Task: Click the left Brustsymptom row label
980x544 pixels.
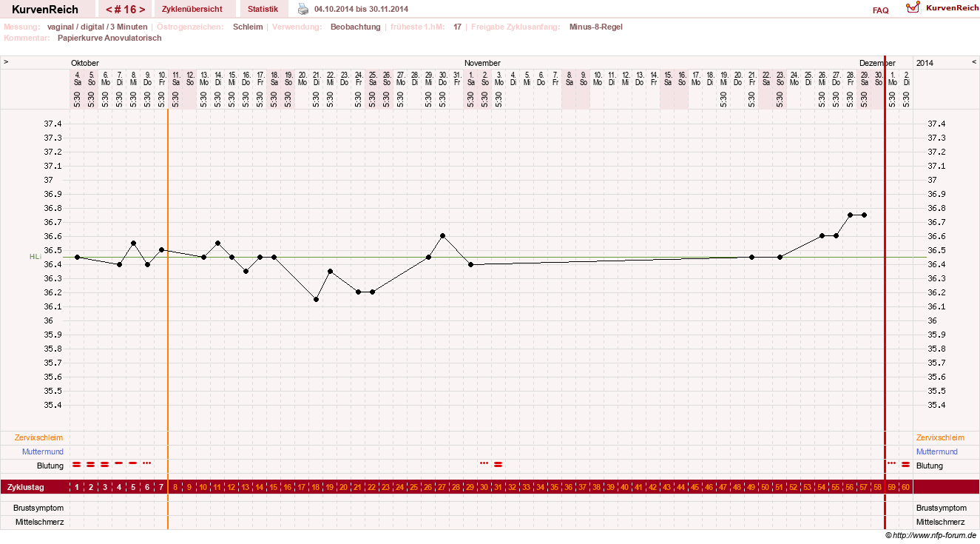Action: click(38, 508)
